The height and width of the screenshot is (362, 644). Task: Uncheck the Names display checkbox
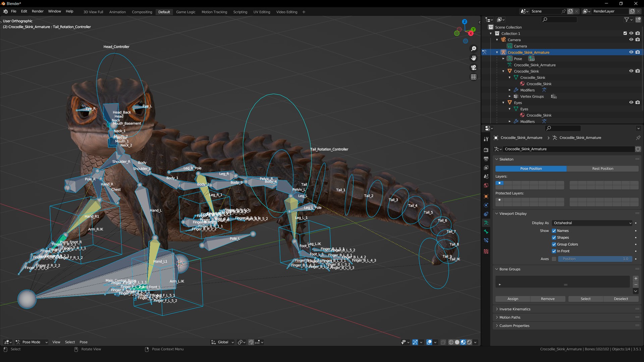coord(554,231)
